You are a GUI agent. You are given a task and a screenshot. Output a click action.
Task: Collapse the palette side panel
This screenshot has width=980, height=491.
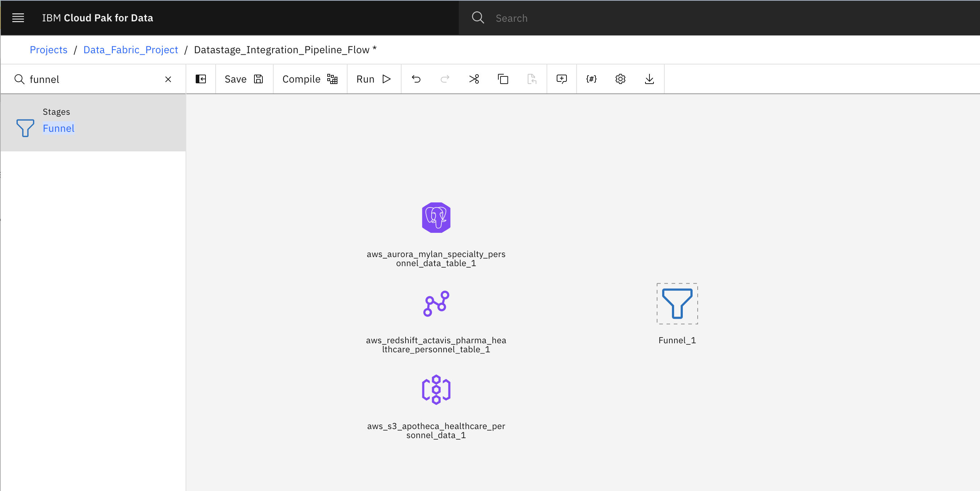pos(200,79)
